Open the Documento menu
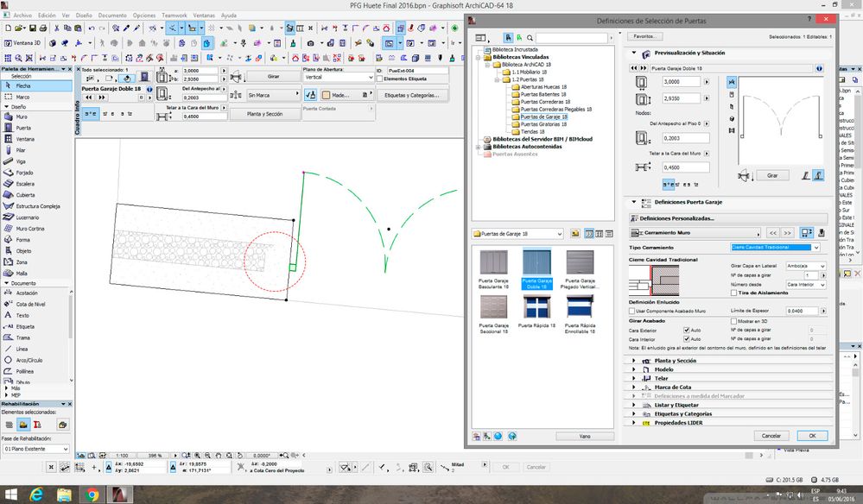Image resolution: width=863 pixels, height=504 pixels. (x=111, y=16)
